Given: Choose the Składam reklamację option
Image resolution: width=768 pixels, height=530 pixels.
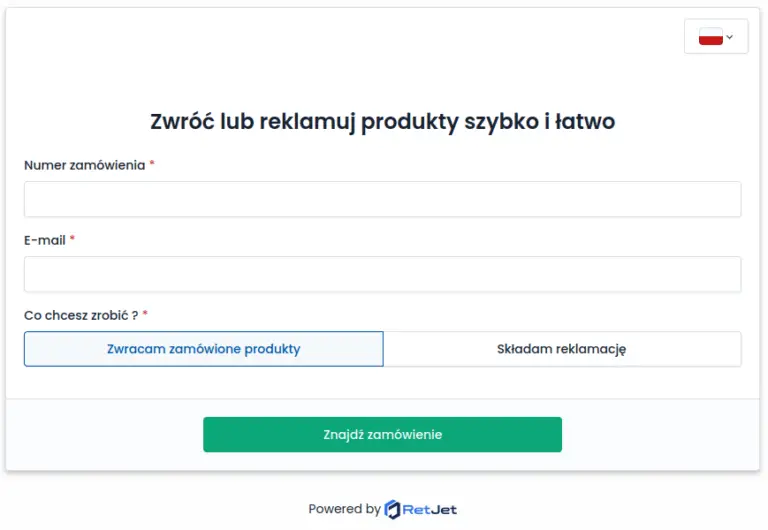Looking at the screenshot, I should [x=561, y=349].
